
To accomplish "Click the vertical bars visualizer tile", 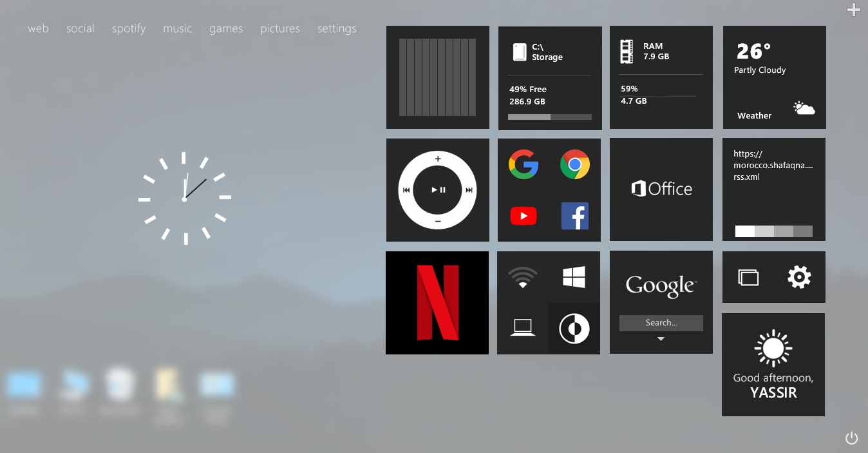I will (438, 77).
